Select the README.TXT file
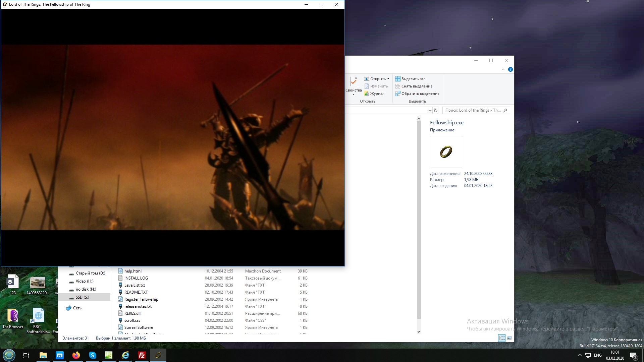This screenshot has width=644, height=362. [x=136, y=292]
